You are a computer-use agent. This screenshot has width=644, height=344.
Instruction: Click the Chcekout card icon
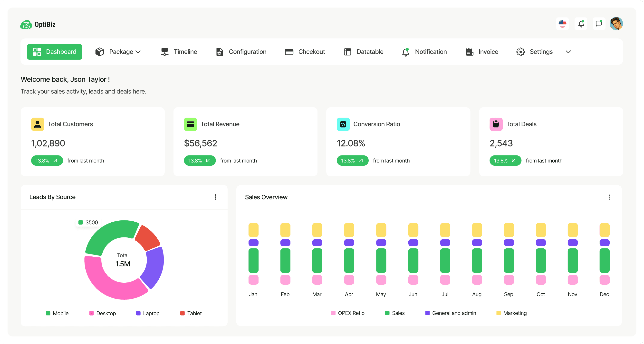pyautogui.click(x=289, y=52)
